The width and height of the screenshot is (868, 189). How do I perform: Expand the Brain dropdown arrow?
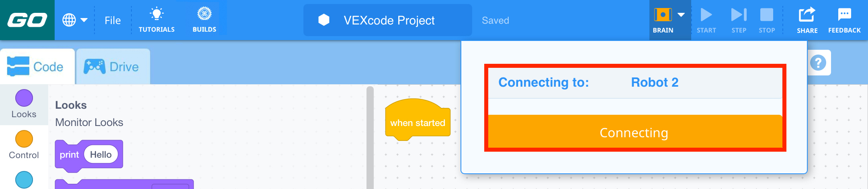(x=681, y=15)
